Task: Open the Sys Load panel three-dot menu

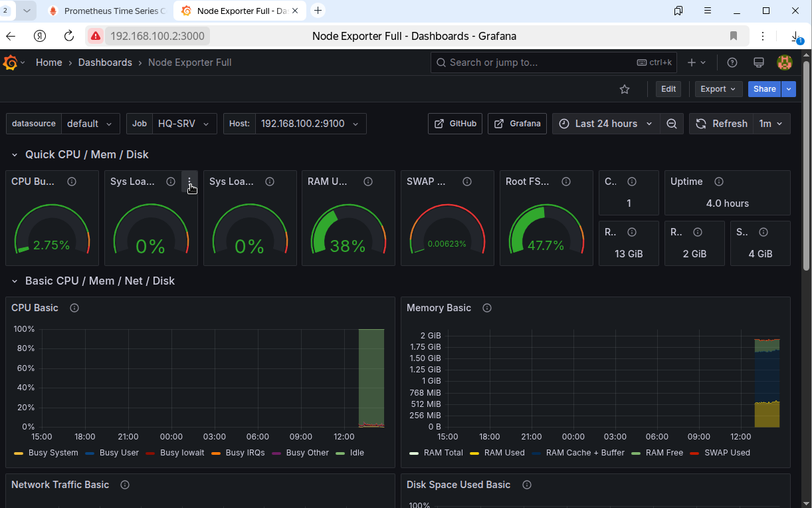Action: tap(189, 182)
